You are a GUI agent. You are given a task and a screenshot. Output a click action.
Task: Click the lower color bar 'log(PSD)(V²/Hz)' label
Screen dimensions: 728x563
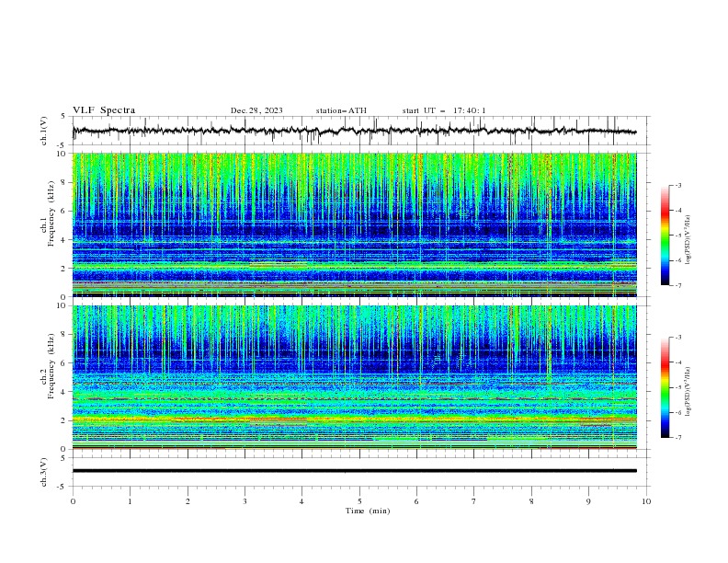[688, 392]
